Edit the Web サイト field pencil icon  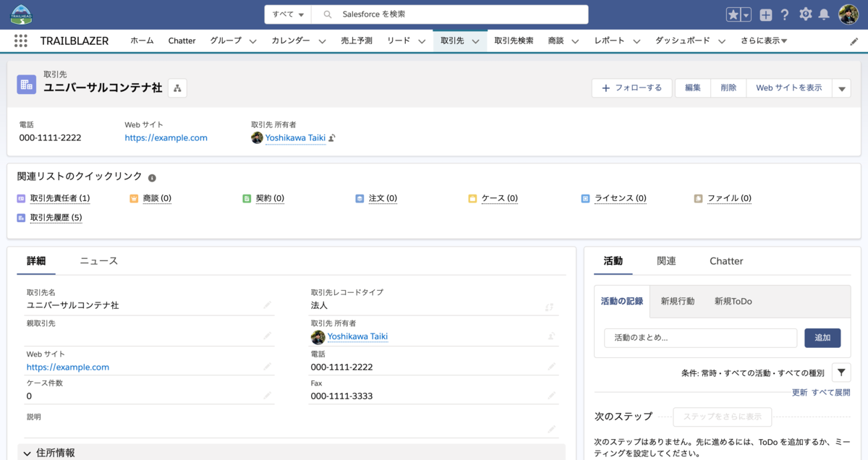pos(268,367)
